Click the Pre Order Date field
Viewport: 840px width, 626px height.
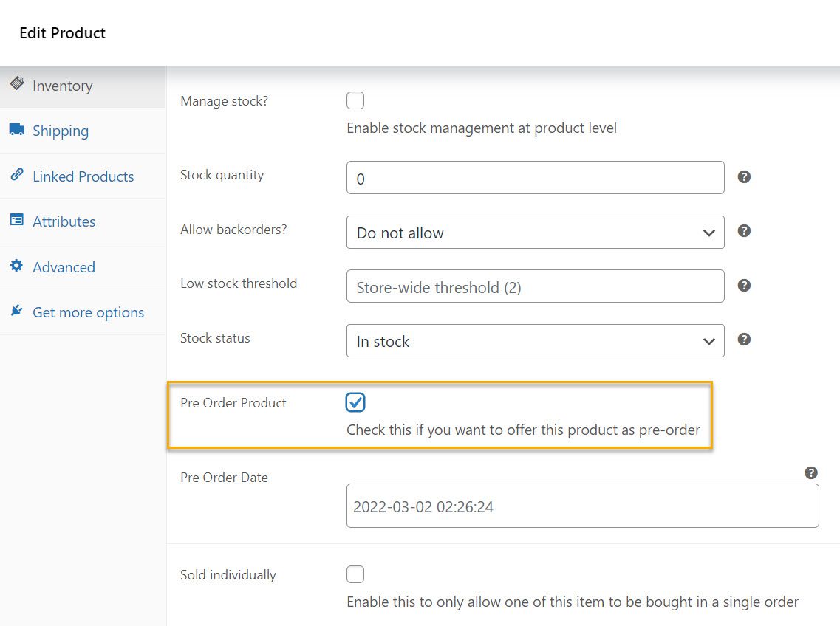[x=582, y=506]
